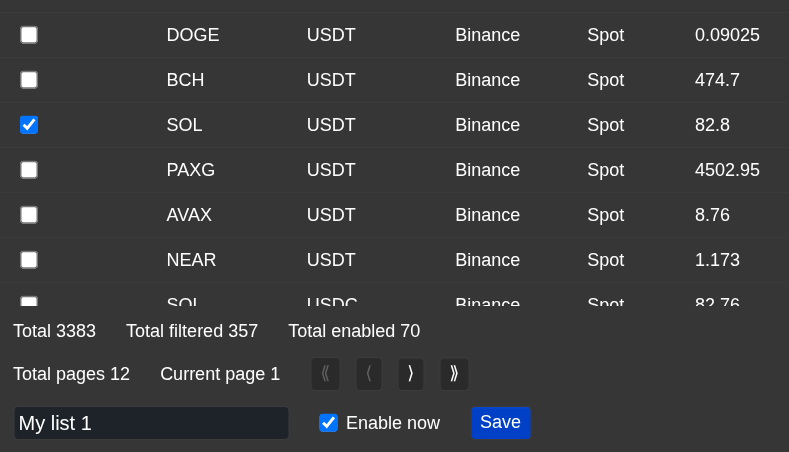Check the DOGE row checkbox
This screenshot has width=789, height=452.
(29, 35)
